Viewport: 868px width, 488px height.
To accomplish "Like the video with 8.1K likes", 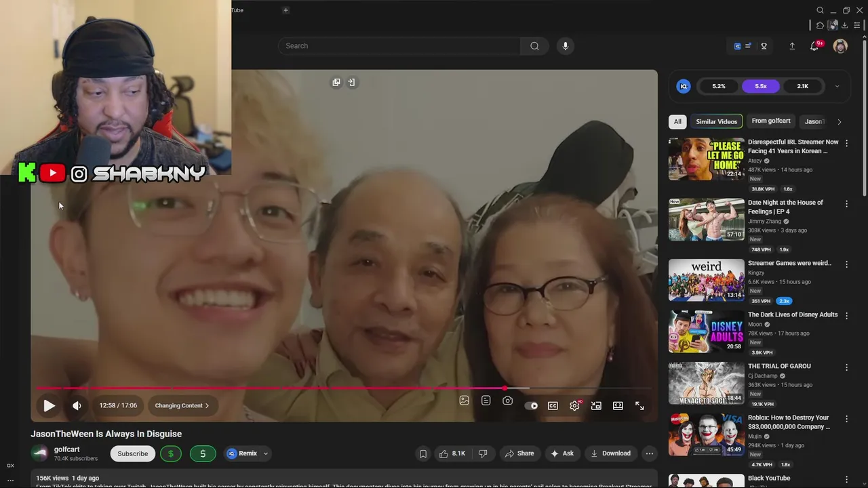I will (452, 453).
